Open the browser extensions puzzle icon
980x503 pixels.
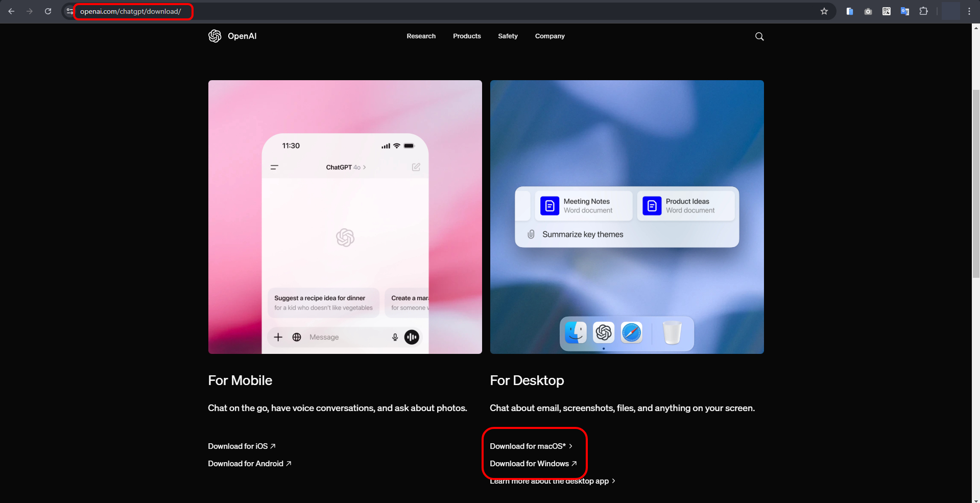923,11
